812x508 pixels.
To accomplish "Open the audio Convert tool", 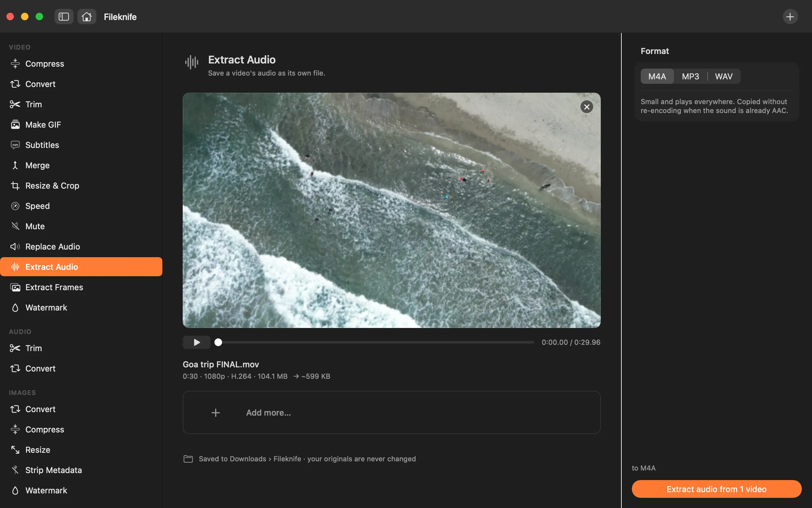I will pos(81,368).
